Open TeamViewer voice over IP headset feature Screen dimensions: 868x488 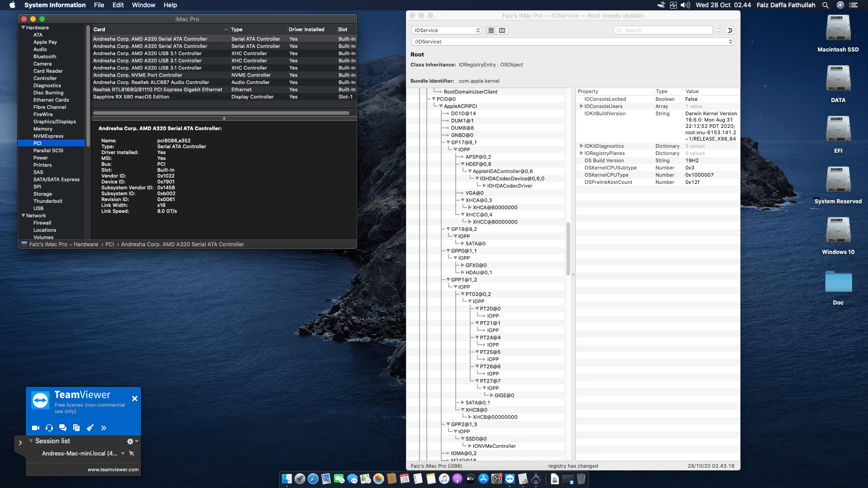(49, 427)
